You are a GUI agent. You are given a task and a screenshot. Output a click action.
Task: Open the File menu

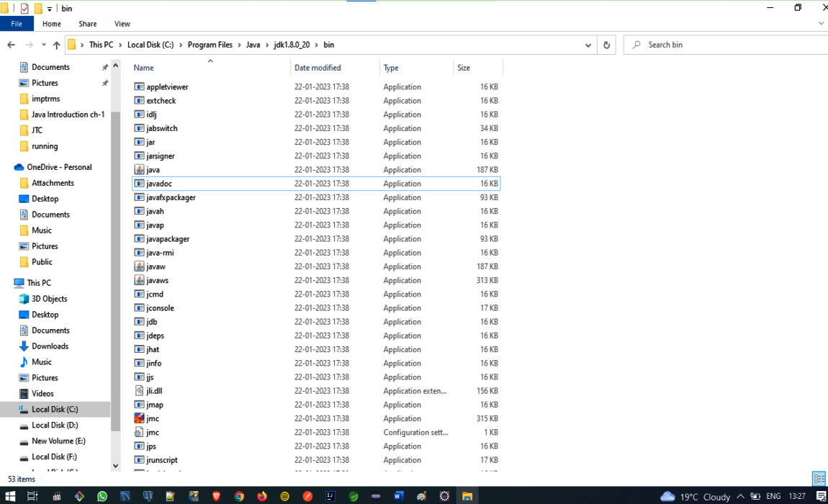pyautogui.click(x=17, y=24)
